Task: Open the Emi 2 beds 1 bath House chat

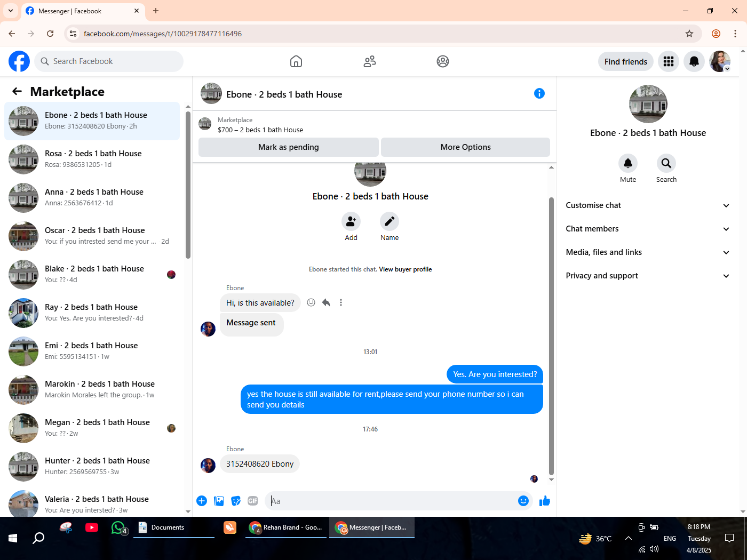Action: [92, 351]
